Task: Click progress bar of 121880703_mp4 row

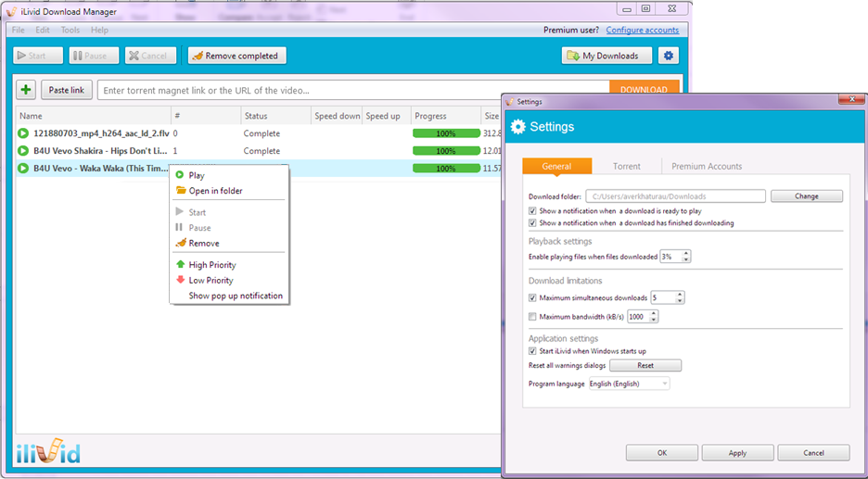Action: tap(446, 133)
